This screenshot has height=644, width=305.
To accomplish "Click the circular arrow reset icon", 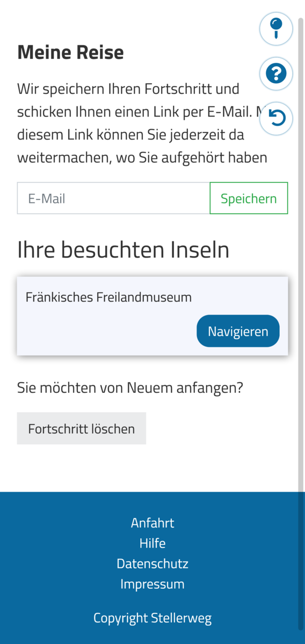I will point(276,118).
